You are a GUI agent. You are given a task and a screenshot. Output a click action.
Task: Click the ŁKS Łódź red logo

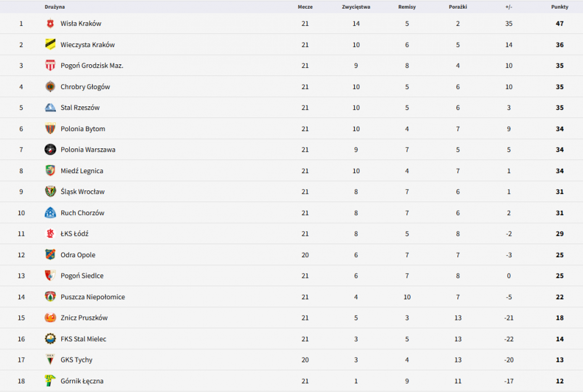pyautogui.click(x=50, y=234)
